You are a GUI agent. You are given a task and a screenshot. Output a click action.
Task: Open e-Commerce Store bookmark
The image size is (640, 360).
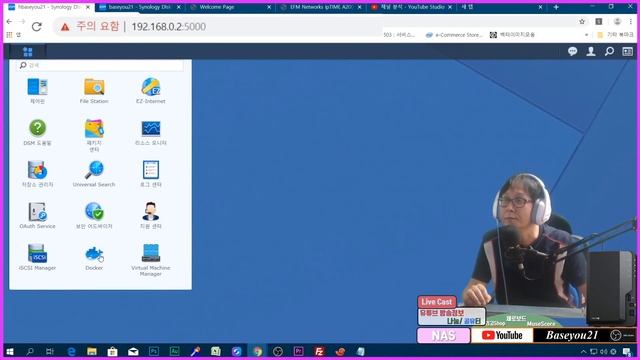(454, 35)
